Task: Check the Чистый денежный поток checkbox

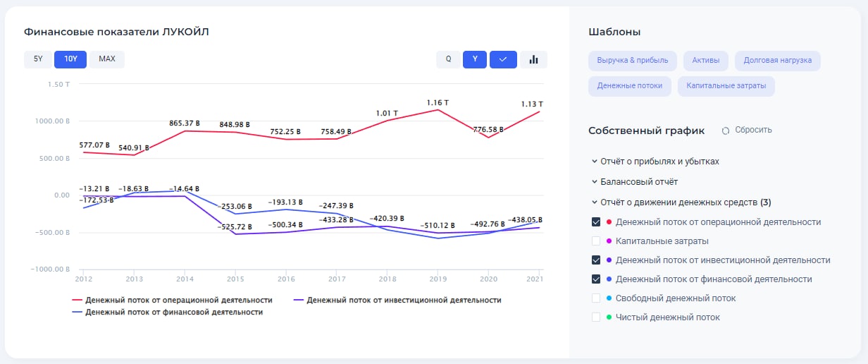Action: [x=596, y=317]
